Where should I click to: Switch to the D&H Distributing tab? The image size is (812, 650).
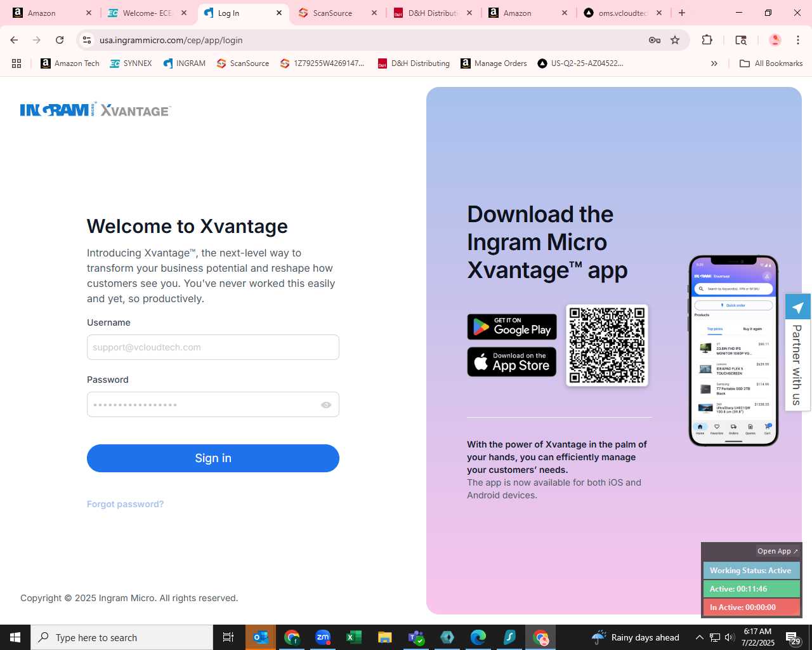coord(433,13)
